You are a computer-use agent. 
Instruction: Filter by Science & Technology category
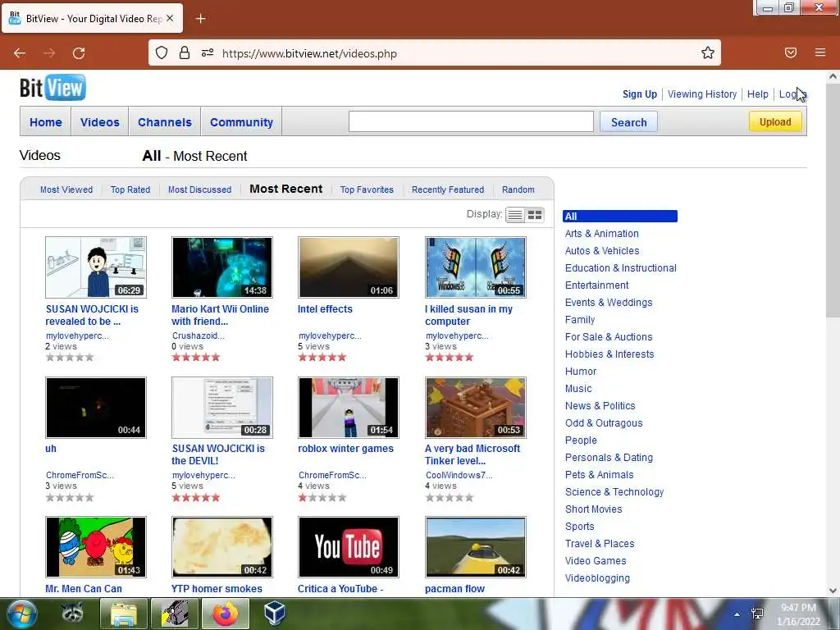point(614,492)
